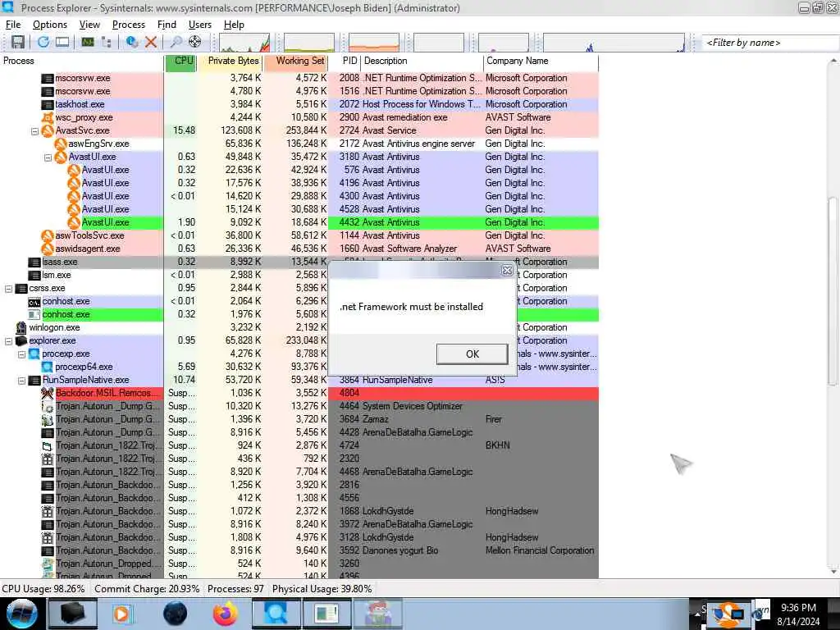This screenshot has height=630, width=840.
Task: Click the Mellon Financial Corporation company cell
Action: click(x=540, y=550)
